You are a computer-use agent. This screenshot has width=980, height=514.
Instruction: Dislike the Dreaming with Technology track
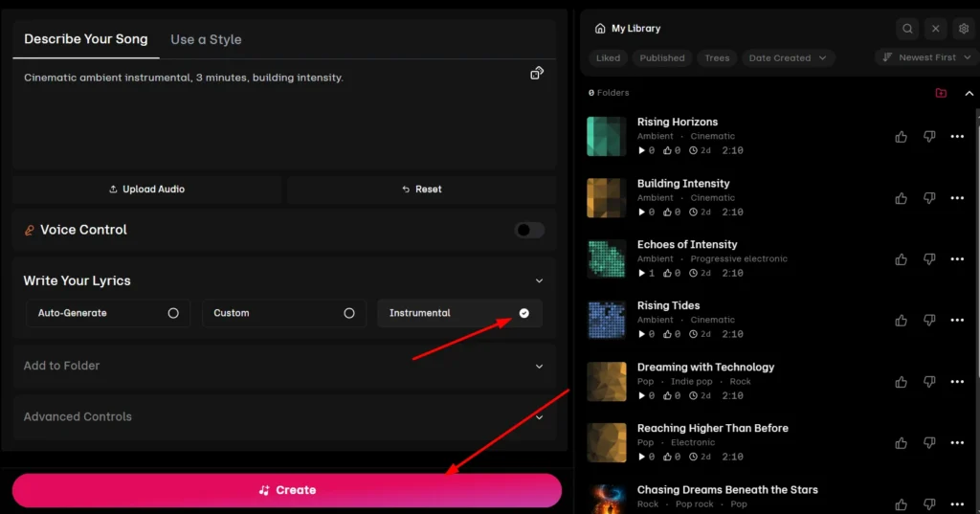tap(929, 382)
